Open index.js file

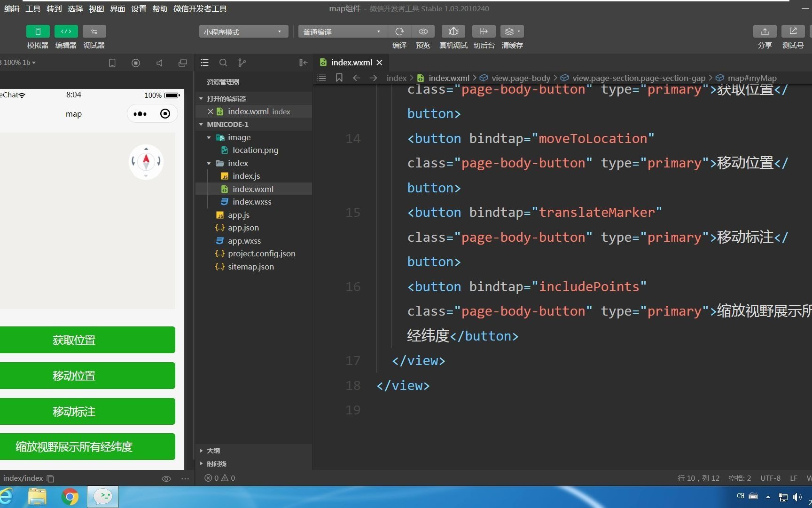(x=246, y=176)
